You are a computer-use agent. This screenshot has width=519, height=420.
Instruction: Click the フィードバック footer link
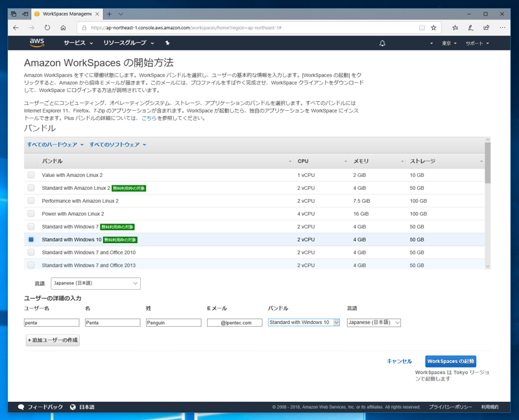45,407
